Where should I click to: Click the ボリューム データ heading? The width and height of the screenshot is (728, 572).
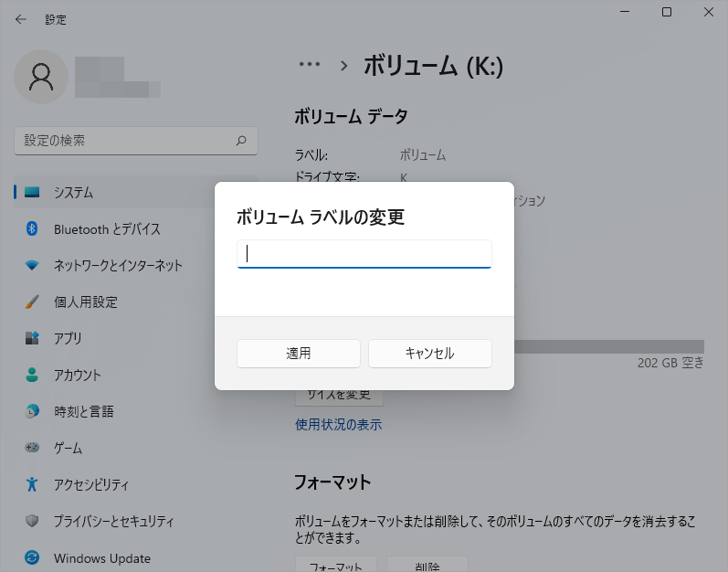[x=351, y=116]
